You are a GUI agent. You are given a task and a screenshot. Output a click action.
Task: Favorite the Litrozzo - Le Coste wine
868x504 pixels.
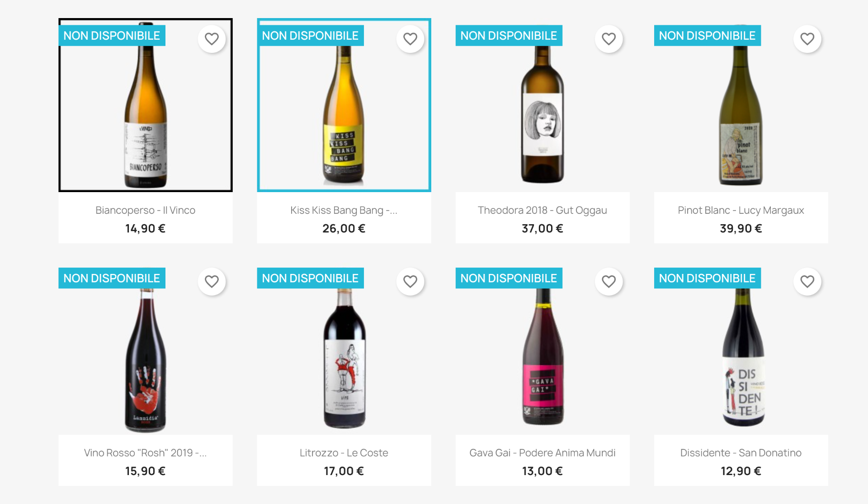(x=410, y=282)
